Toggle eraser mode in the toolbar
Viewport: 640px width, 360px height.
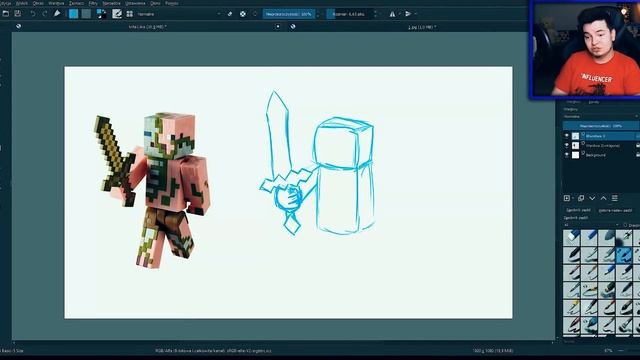pos(230,14)
